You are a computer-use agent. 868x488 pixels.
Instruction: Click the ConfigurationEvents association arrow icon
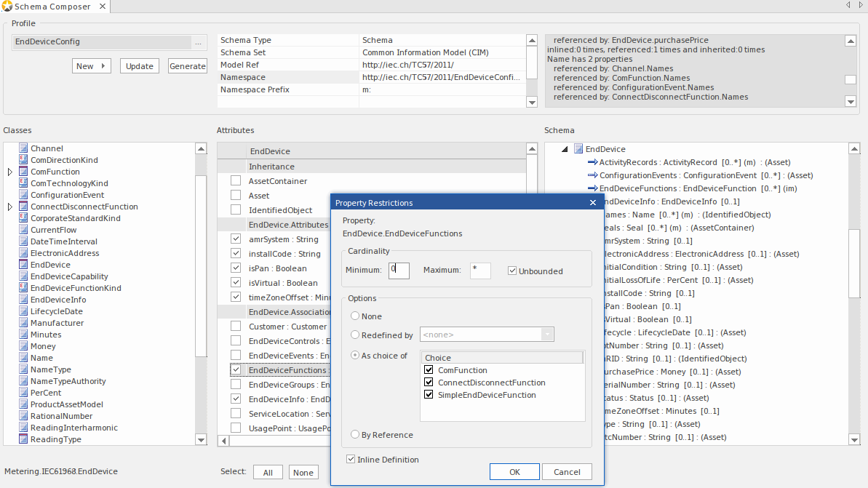[592, 175]
